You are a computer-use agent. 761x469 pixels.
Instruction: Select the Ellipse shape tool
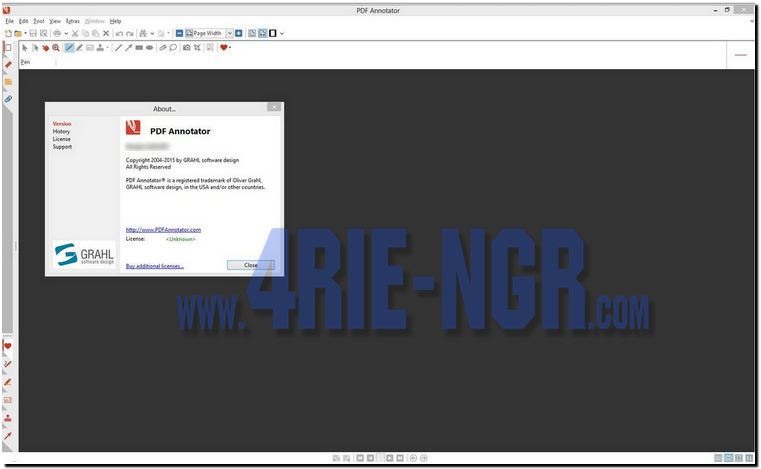149,48
